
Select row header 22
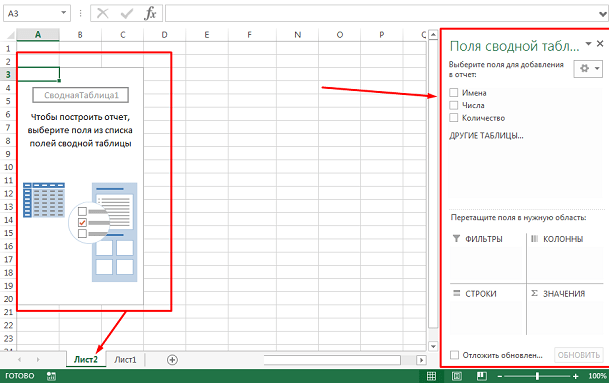coord(8,326)
